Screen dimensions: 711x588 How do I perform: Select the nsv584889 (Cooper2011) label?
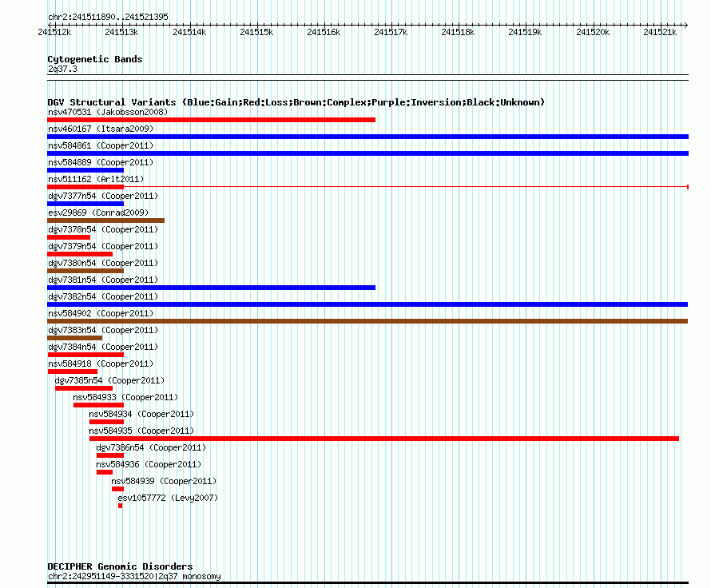(101, 162)
